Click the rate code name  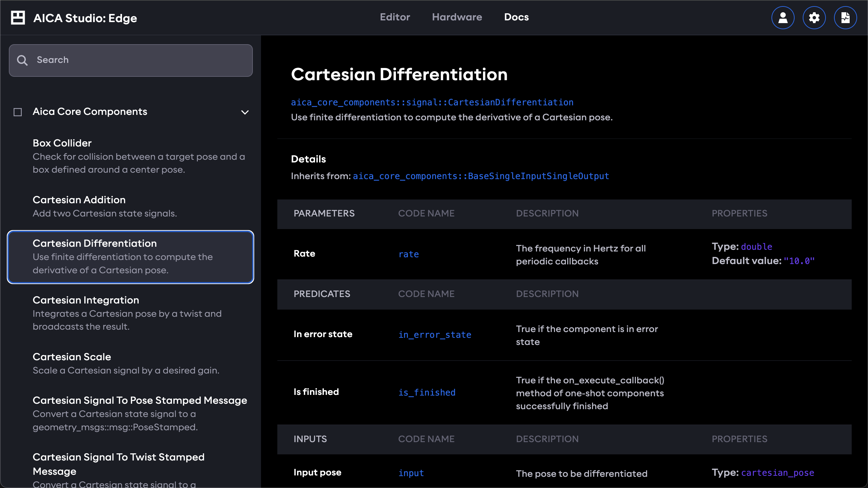pos(409,254)
